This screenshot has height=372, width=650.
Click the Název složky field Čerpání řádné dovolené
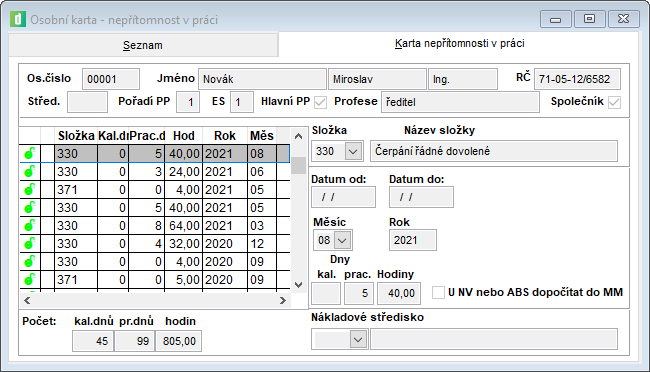(494, 151)
